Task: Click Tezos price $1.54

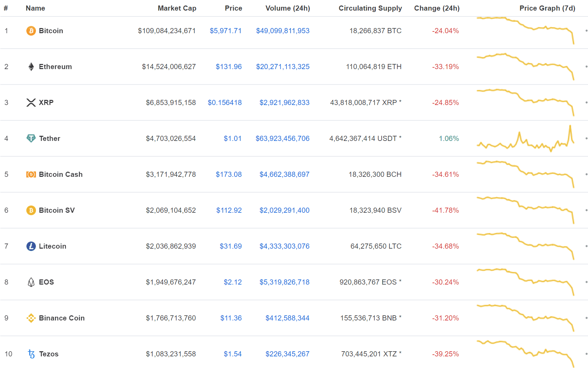Action: coord(233,354)
